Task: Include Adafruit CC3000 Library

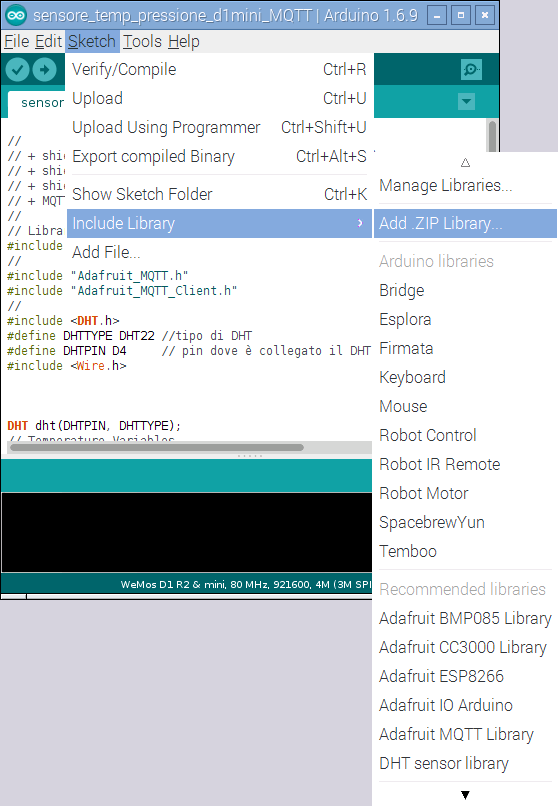Action: [465, 647]
